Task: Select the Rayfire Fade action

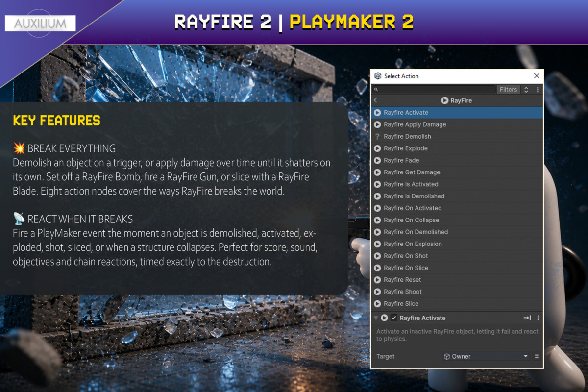Action: [457, 160]
